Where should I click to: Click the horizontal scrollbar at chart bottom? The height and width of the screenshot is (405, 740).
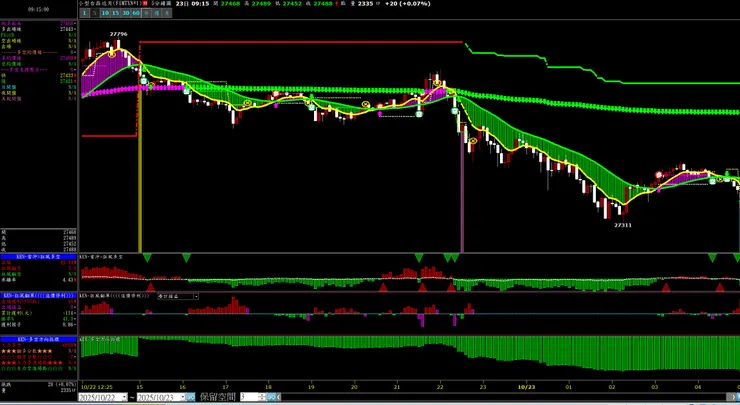point(505,397)
